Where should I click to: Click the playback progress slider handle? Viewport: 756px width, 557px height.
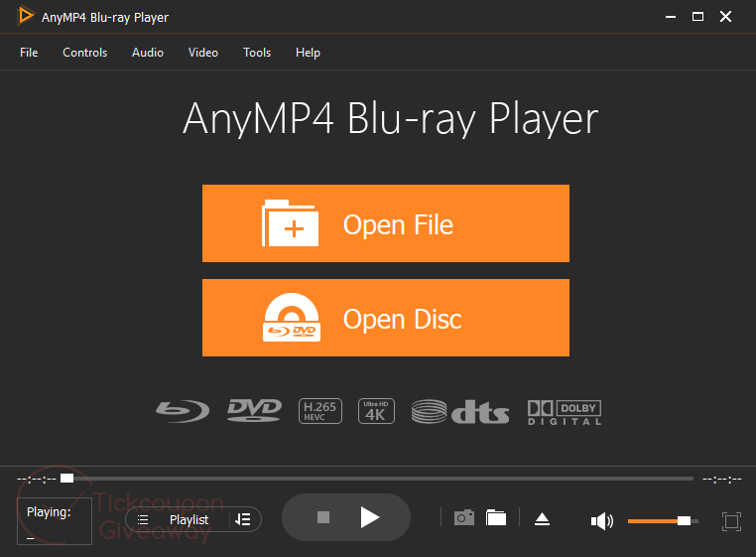pos(67,479)
